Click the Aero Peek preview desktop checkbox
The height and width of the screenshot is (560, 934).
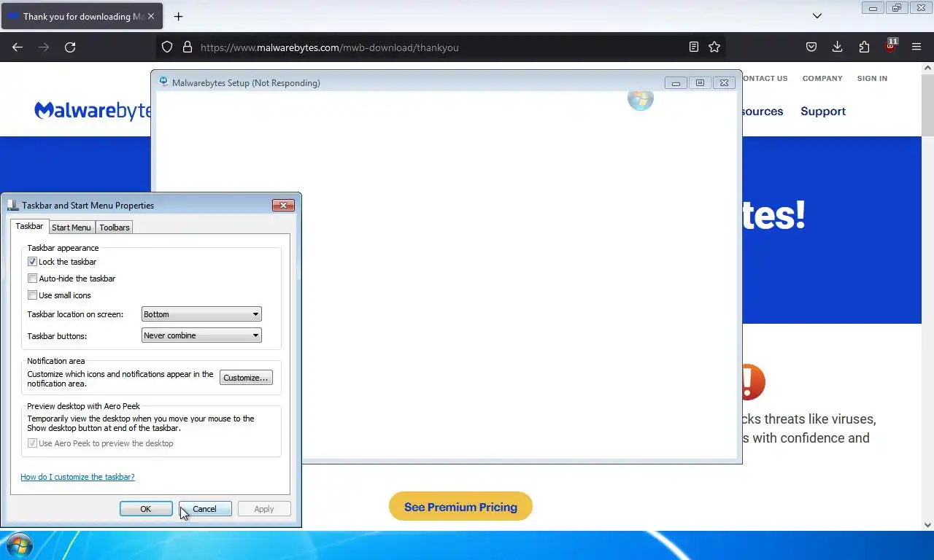32,443
